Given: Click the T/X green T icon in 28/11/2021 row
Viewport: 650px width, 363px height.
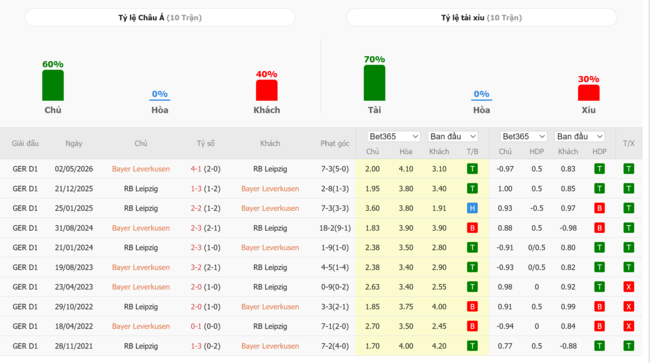Looking at the screenshot, I should (629, 346).
